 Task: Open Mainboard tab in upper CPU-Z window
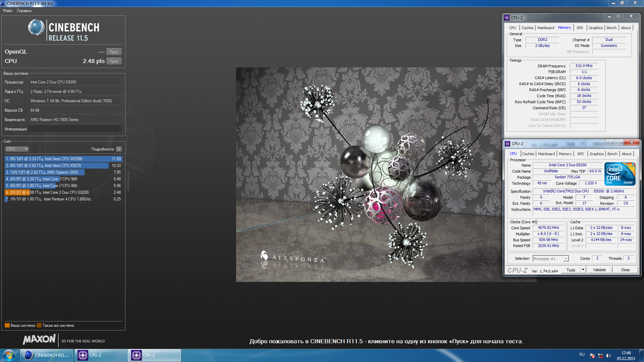pos(546,28)
